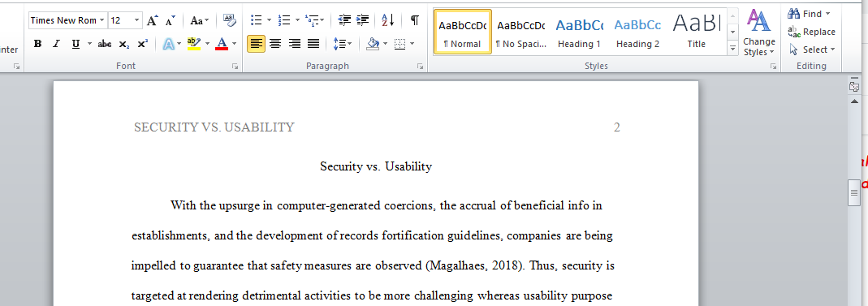Toggle Italic formatting

point(56,44)
